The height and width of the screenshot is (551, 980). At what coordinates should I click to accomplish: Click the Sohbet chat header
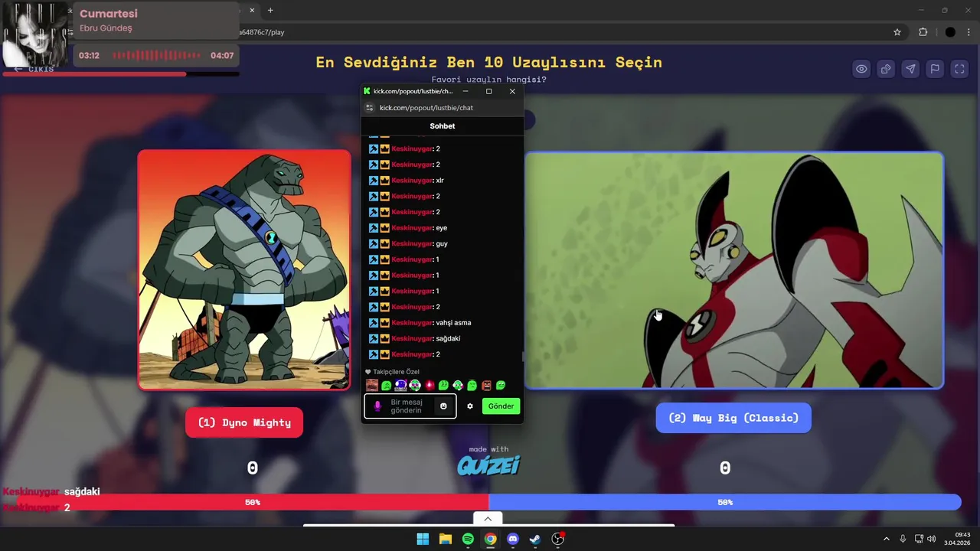(x=443, y=126)
